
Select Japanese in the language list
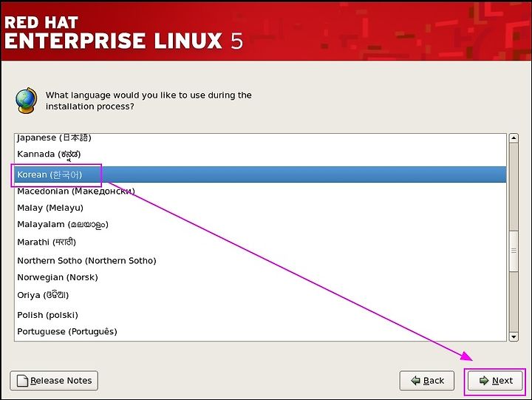click(x=260, y=138)
